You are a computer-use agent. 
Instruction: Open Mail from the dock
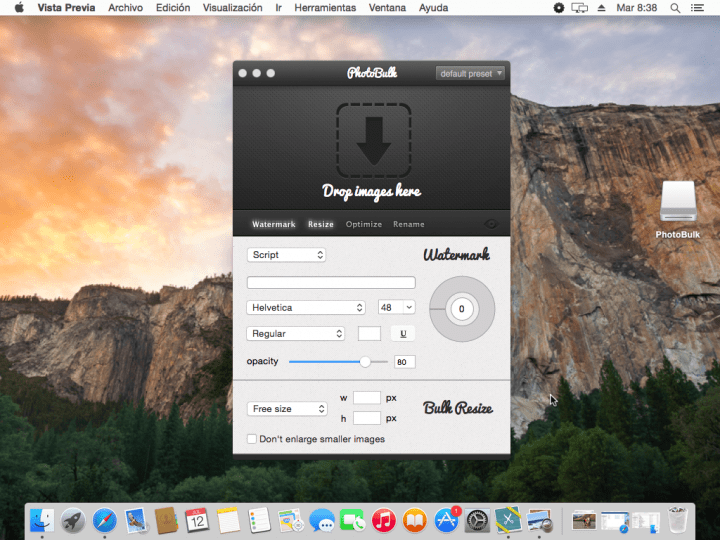135,521
